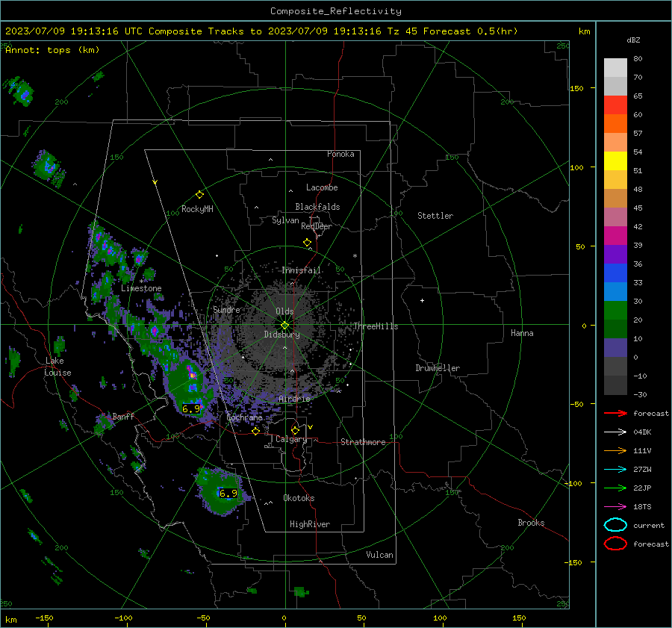Click the Vulcan label on the map
The height and width of the screenshot is (628, 672).
[379, 555]
